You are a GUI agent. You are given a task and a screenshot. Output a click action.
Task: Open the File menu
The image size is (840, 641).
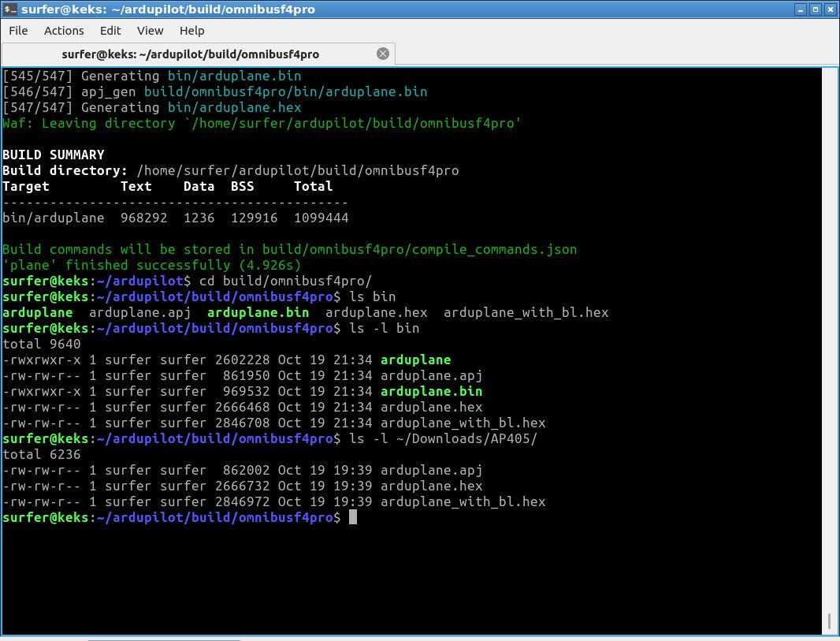[17, 31]
